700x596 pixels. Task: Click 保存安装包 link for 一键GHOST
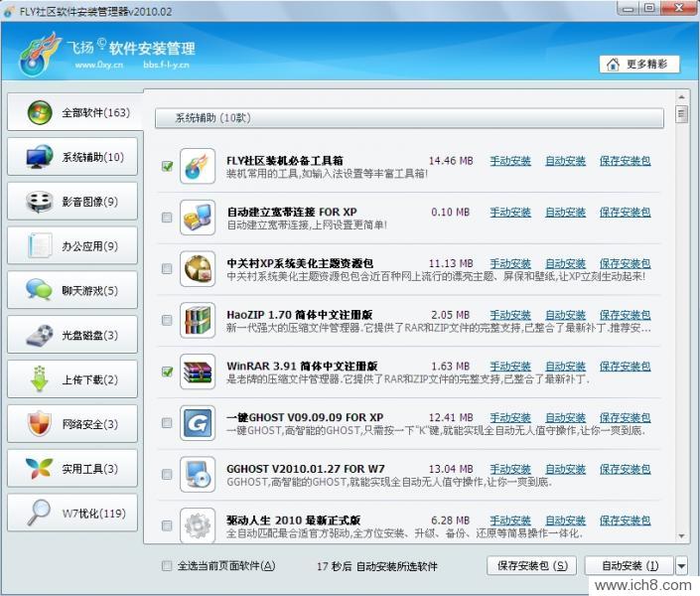pyautogui.click(x=625, y=418)
